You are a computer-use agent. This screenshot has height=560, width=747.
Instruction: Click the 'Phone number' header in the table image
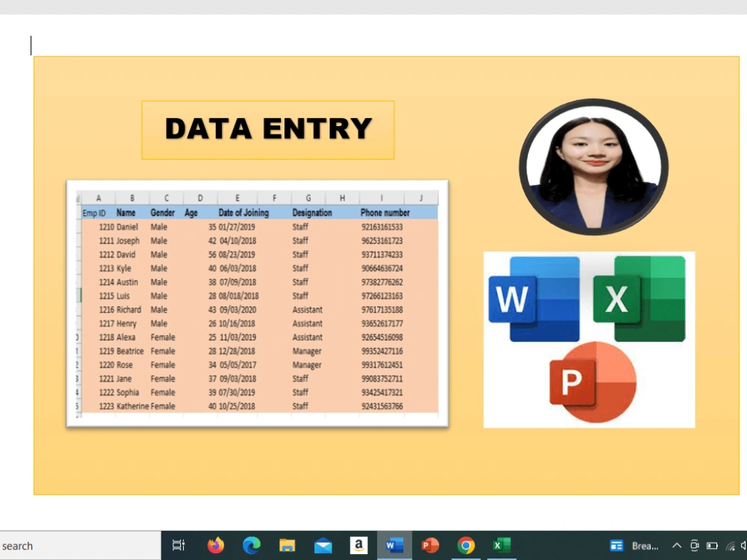pos(385,213)
